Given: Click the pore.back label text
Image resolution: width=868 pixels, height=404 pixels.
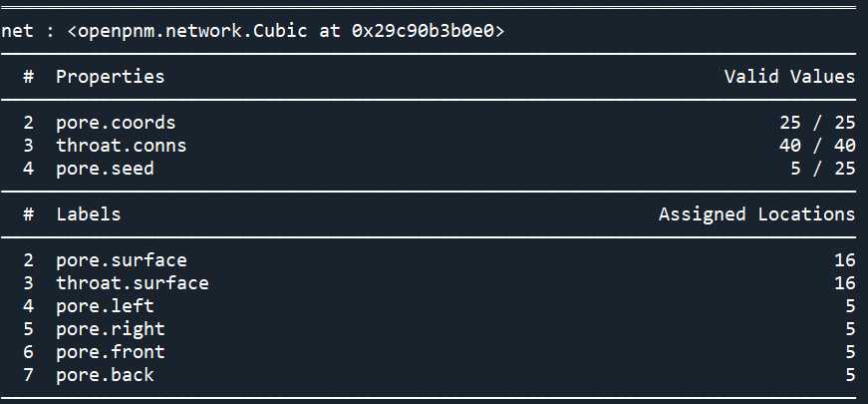Looking at the screenshot, I should (105, 375).
